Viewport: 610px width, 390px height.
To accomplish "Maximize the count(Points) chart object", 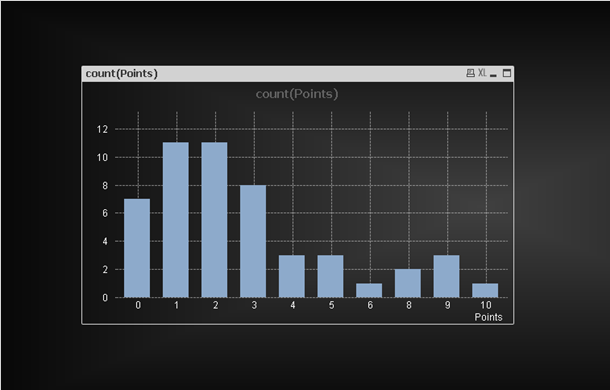I will tap(507, 73).
